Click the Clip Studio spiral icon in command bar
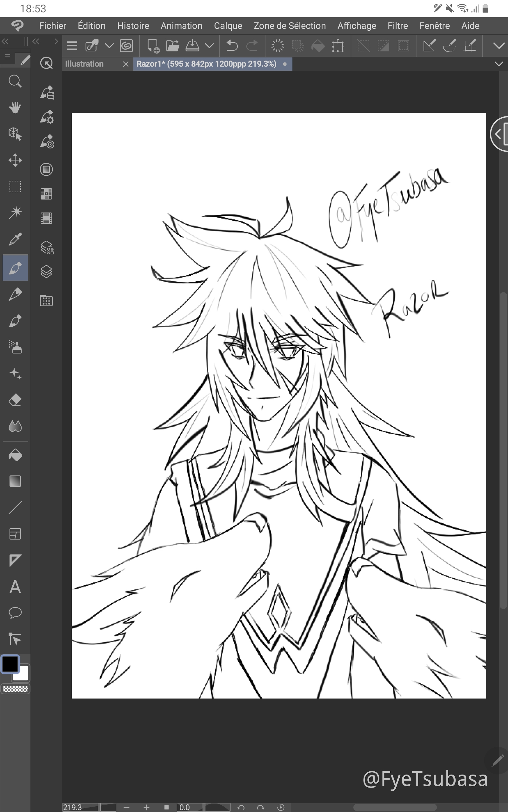 pyautogui.click(x=126, y=46)
